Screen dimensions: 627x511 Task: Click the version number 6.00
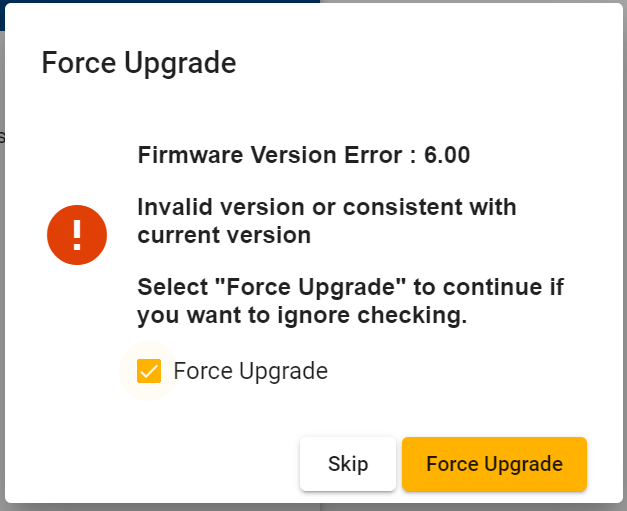point(447,155)
